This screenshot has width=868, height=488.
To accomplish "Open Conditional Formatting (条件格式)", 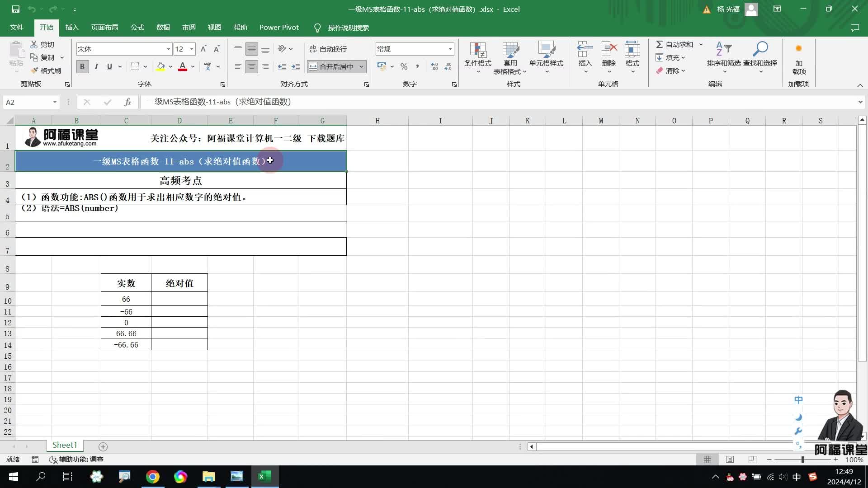I will [x=478, y=58].
